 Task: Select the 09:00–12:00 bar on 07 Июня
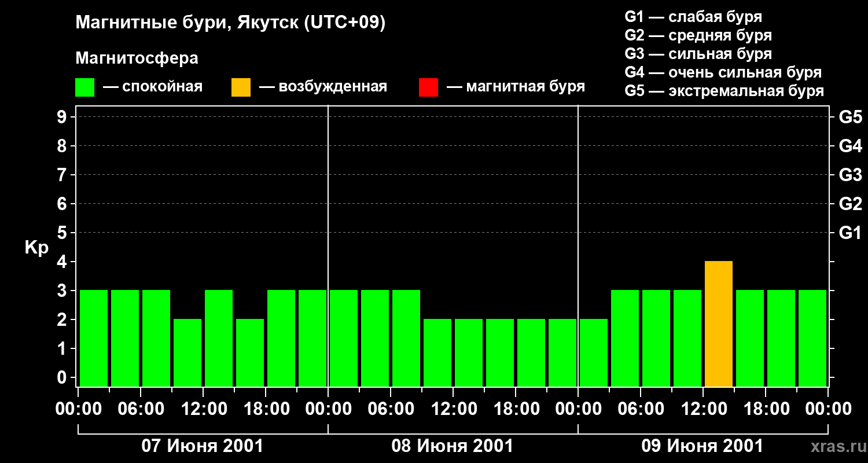187,352
